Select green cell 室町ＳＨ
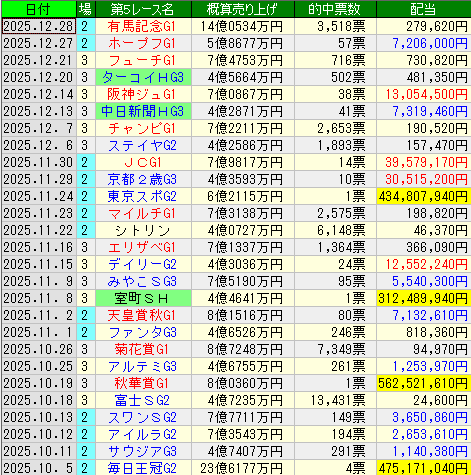Viewport: 471px width, 475px height. point(143,298)
